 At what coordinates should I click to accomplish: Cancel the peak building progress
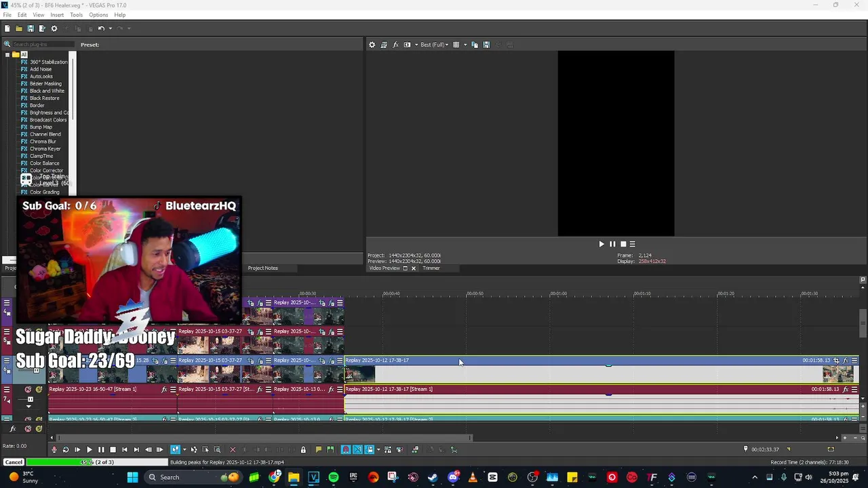click(14, 462)
